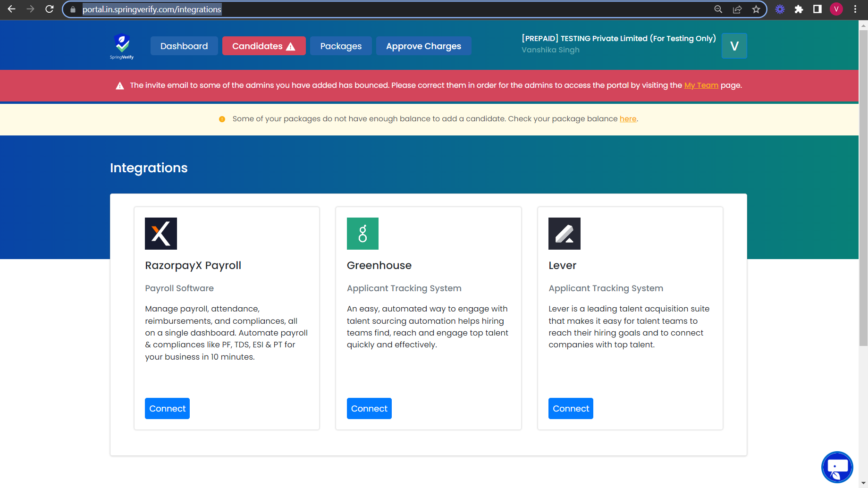The image size is (868, 488).
Task: Bookmark page with the star icon
Action: [756, 9]
